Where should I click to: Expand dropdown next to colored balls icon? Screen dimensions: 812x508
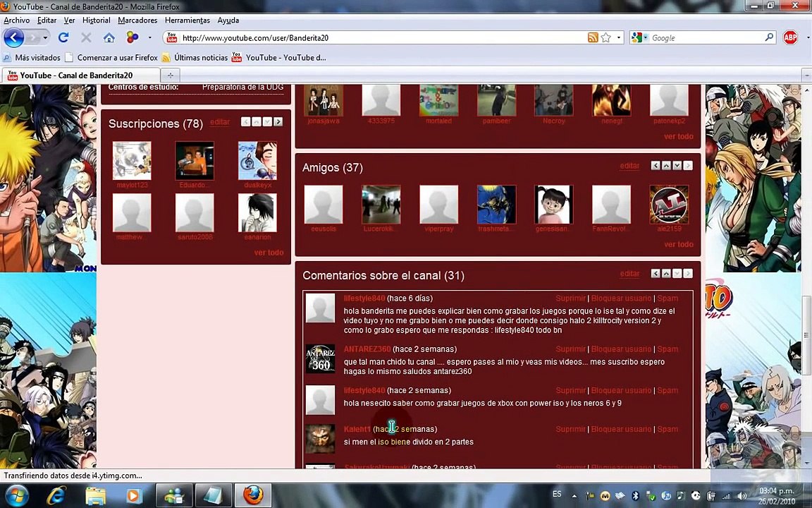point(149,37)
